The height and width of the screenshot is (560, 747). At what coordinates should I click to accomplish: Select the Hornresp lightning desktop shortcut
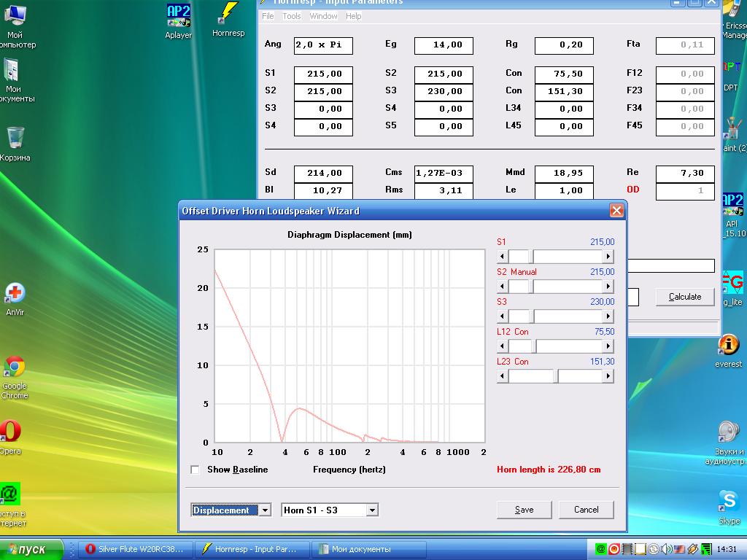[228, 20]
